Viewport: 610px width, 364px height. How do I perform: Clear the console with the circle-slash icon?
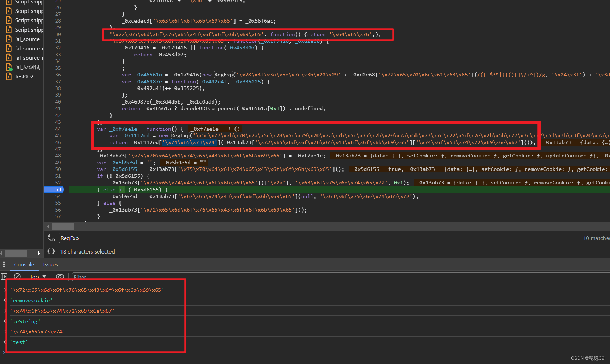[17, 277]
